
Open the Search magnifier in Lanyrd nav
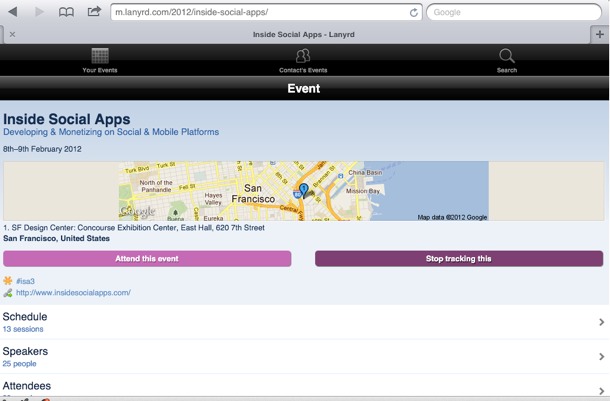coord(507,60)
